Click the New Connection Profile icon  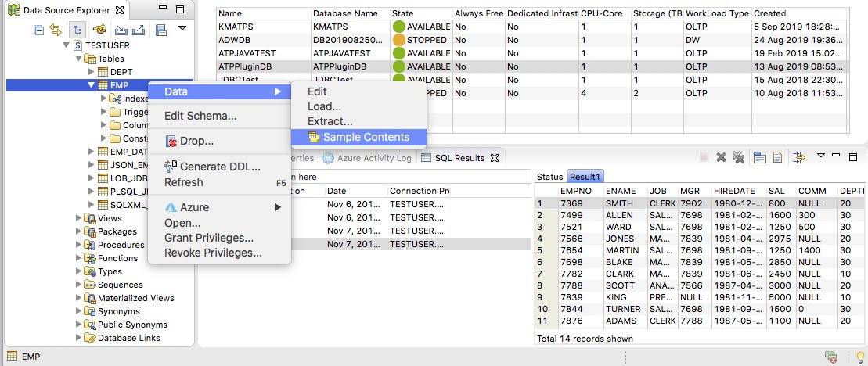click(x=99, y=30)
